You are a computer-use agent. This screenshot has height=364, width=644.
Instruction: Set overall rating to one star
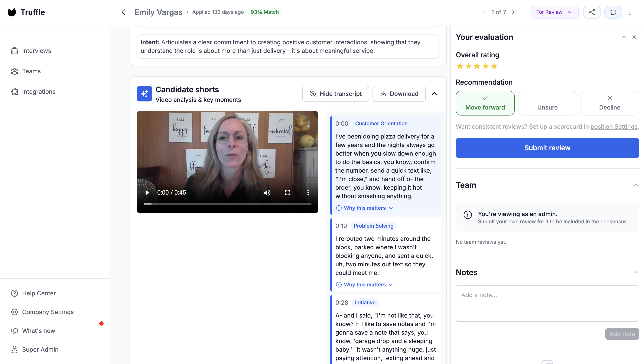[x=460, y=66]
